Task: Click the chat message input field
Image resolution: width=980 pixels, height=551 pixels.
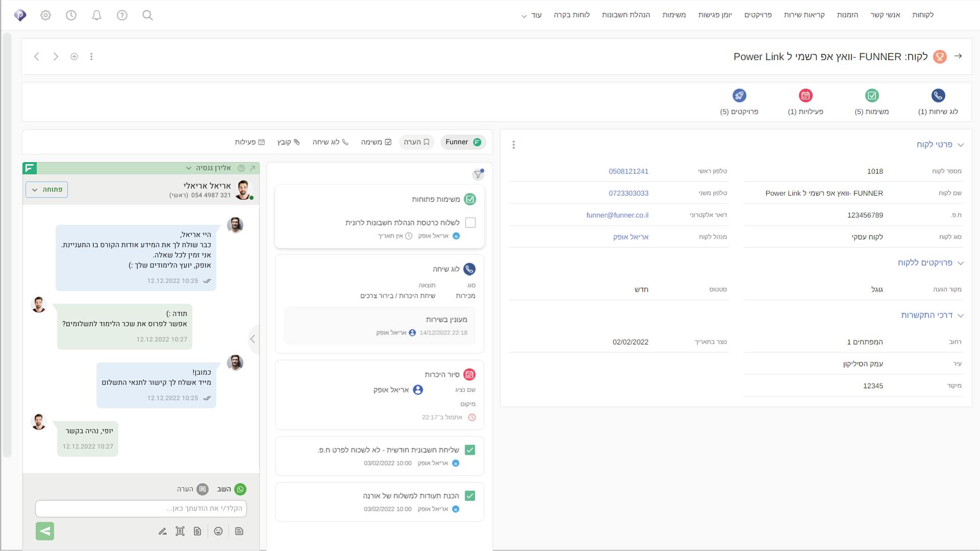Action: 141,509
